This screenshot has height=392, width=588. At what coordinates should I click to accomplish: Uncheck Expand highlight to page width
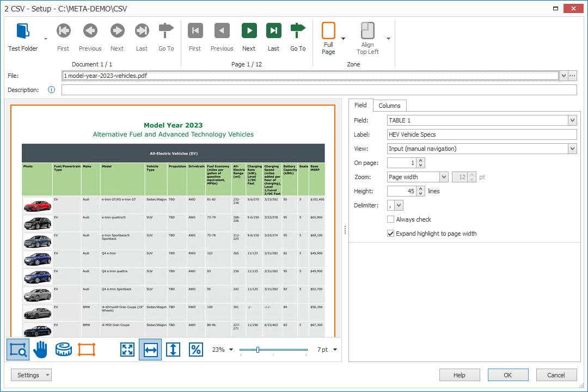tap(391, 234)
